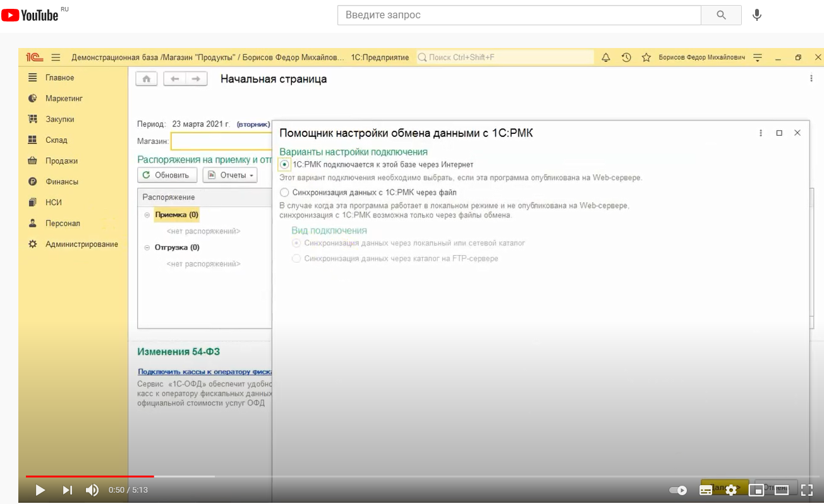Open service settings lines icon in header
This screenshot has width=824, height=504.
click(758, 57)
